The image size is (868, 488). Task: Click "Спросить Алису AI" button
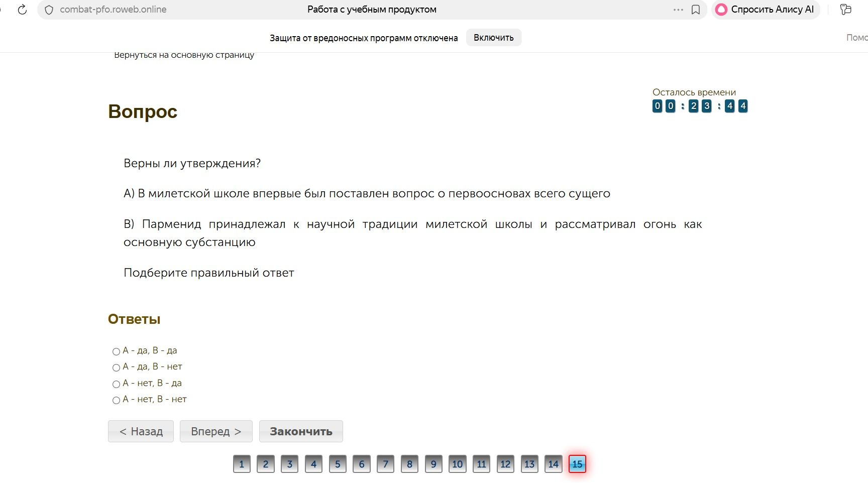[766, 10]
